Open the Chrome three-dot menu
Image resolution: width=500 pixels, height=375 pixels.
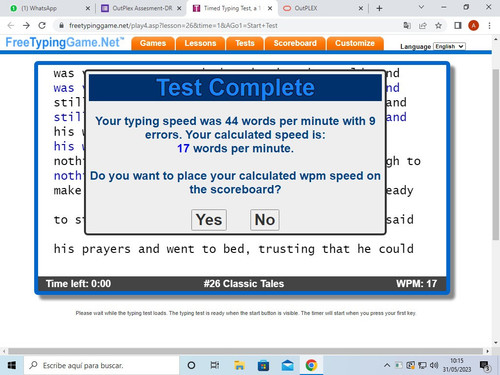point(489,26)
